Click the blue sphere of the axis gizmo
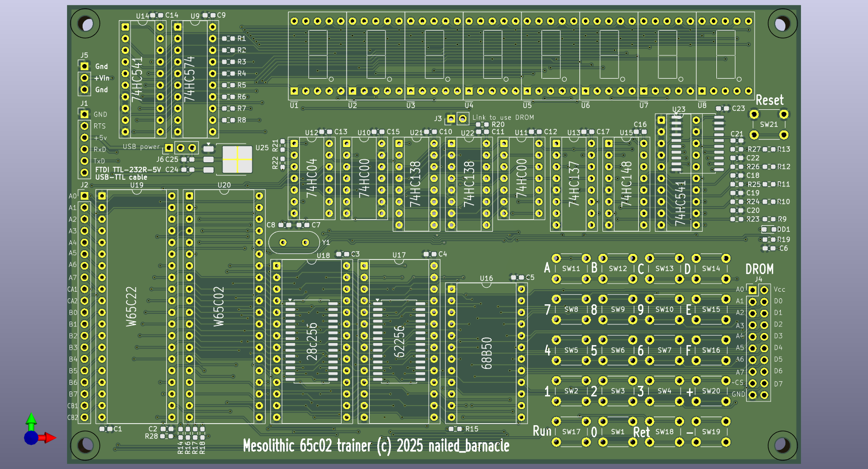The height and width of the screenshot is (469, 868). (31, 438)
